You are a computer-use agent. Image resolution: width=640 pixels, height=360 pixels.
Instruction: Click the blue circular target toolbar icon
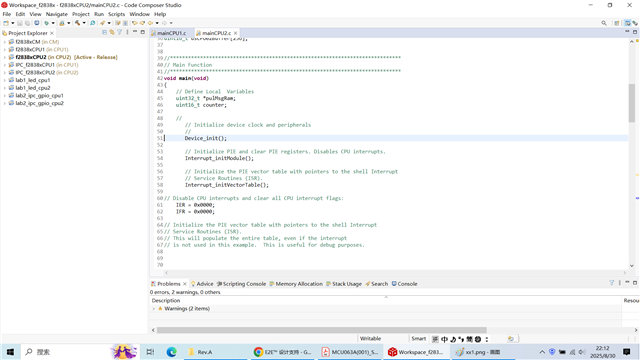[37, 23]
